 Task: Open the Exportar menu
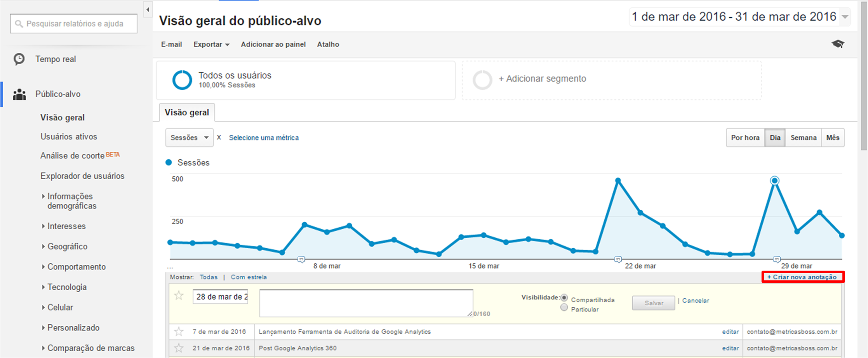point(211,44)
